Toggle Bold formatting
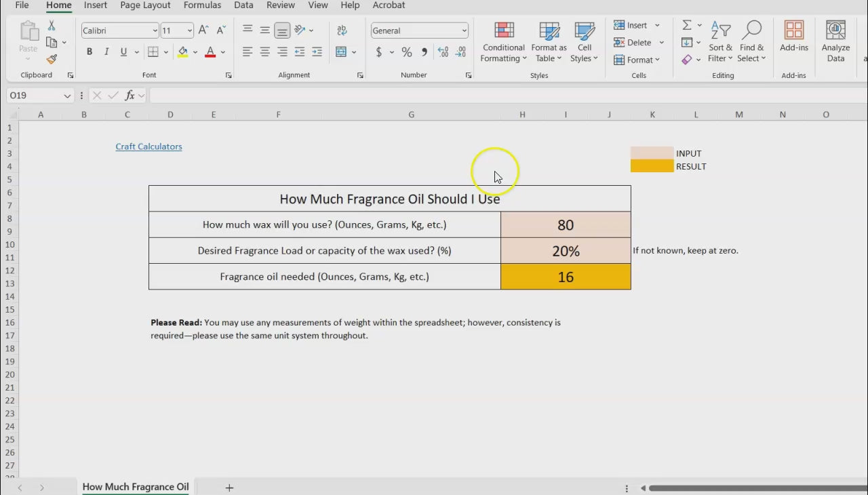Viewport: 868px width, 495px height. tap(90, 52)
